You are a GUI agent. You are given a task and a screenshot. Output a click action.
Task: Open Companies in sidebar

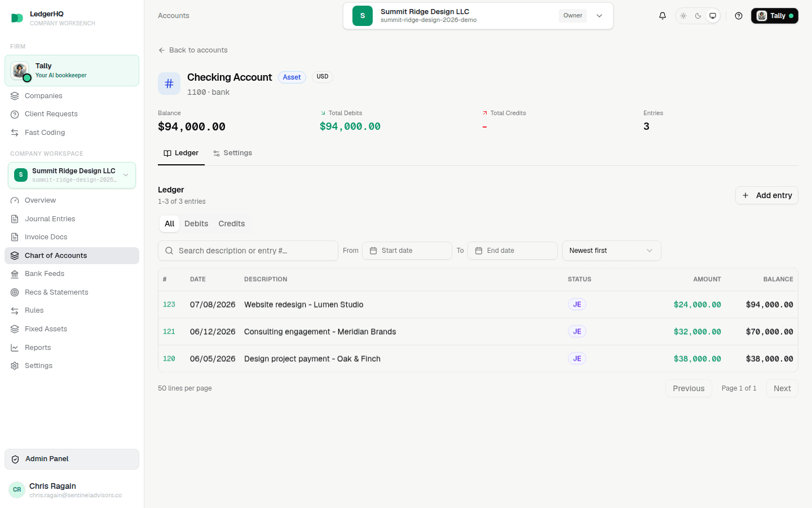(72, 96)
